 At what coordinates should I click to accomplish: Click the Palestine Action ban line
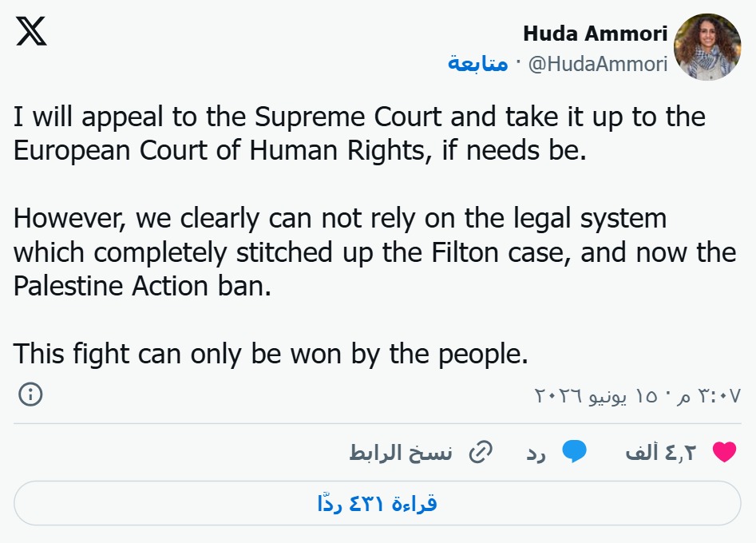coord(142,286)
